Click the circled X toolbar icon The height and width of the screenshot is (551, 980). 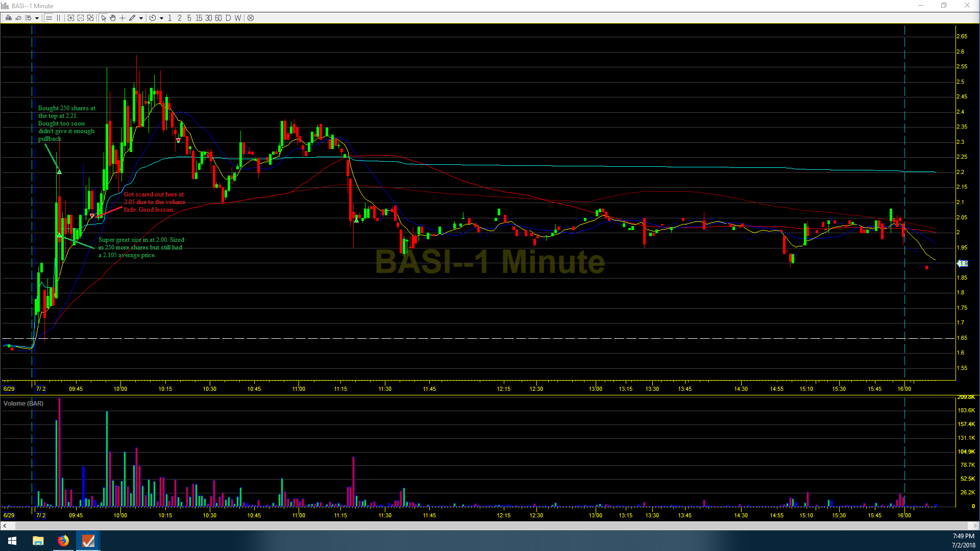251,18
